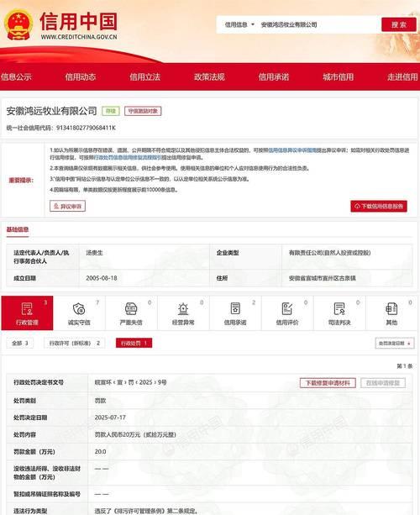Select the 经营异常 alarm icon

pyautogui.click(x=183, y=308)
